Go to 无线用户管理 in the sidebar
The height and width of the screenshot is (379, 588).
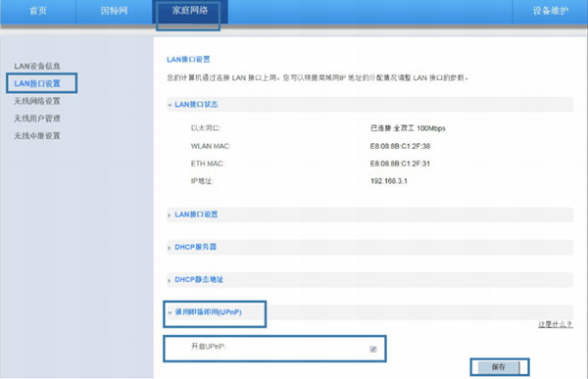(x=37, y=118)
